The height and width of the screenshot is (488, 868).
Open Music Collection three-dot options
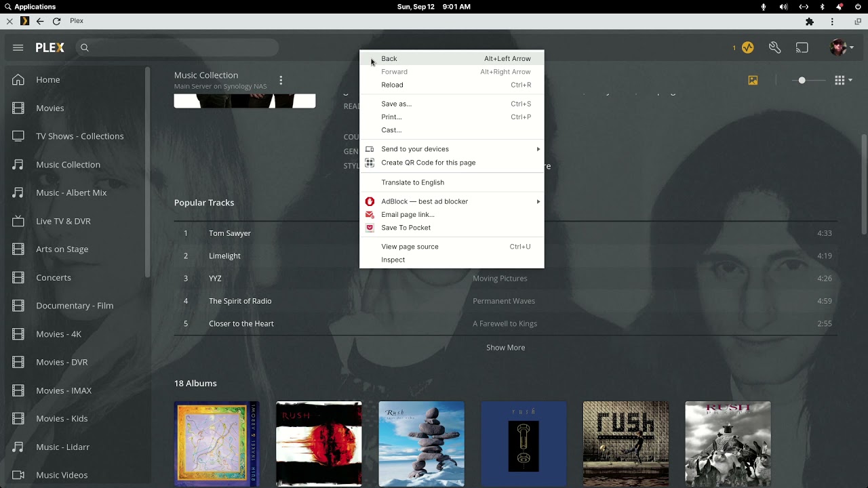(281, 80)
